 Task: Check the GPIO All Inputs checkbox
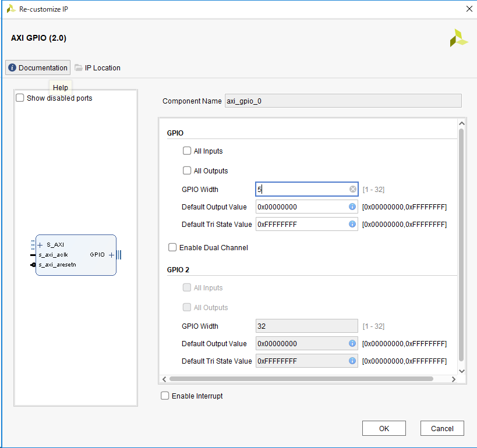[187, 151]
